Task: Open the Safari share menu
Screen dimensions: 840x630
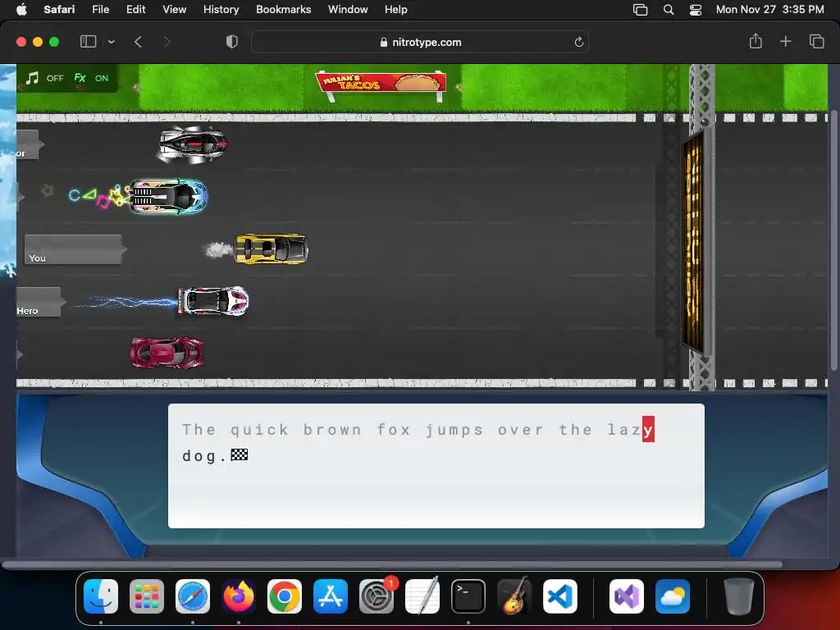Action: coord(756,41)
